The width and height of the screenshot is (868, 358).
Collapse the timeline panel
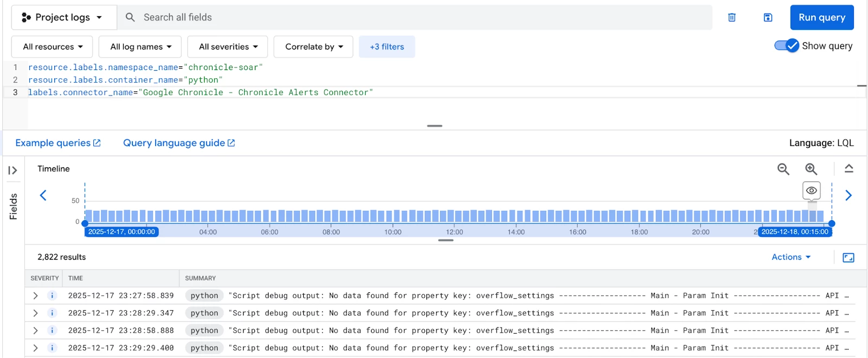(849, 169)
